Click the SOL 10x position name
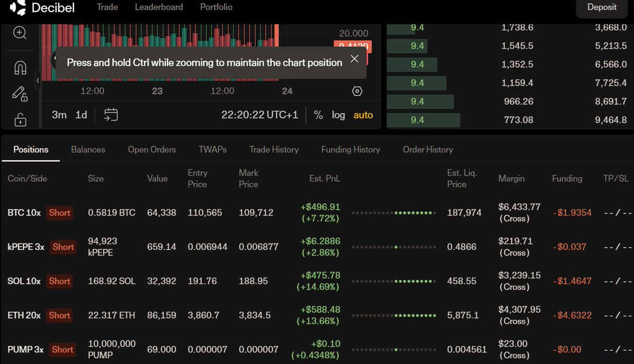Viewport: 634px width, 364px height. (x=24, y=281)
